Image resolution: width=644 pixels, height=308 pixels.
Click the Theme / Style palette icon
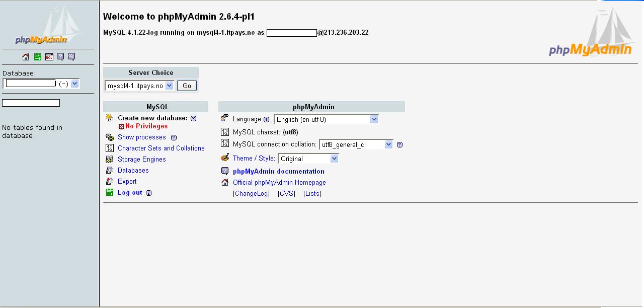tap(225, 158)
